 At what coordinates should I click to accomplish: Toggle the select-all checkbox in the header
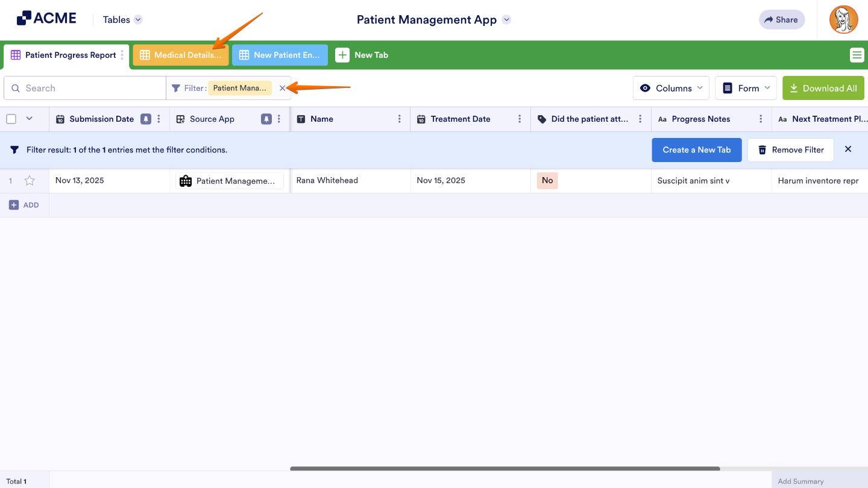click(11, 119)
